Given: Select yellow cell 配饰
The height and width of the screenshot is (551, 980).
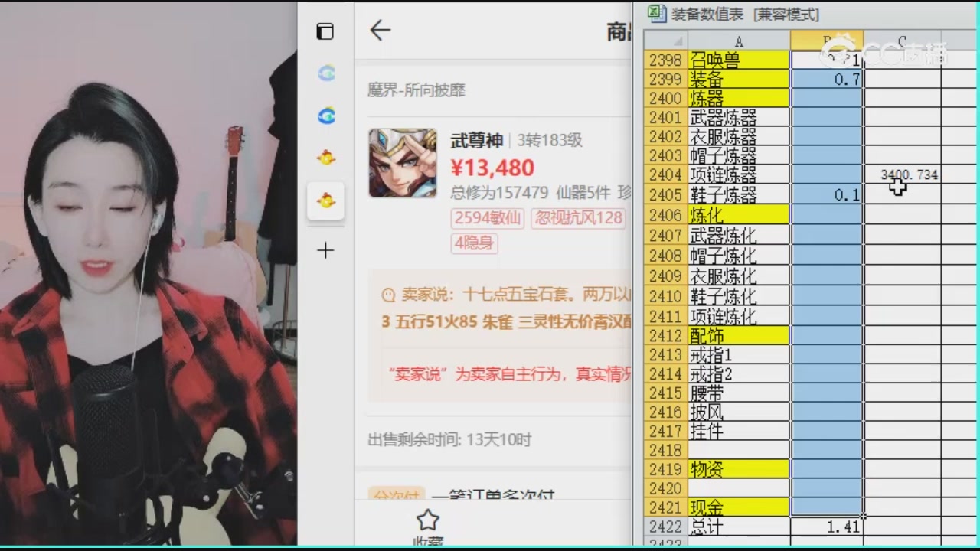Looking at the screenshot, I should tap(739, 335).
